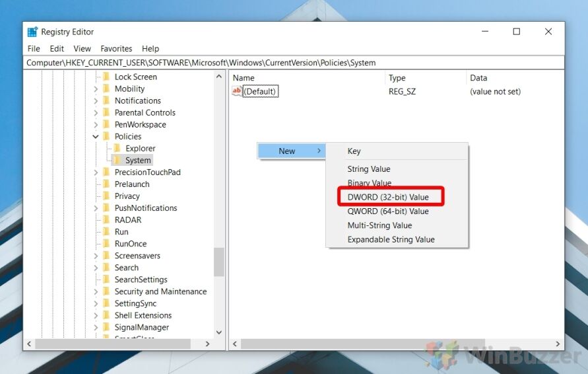Click the Lock Screen folder icon
This screenshot has height=374, width=588.
(x=106, y=77)
